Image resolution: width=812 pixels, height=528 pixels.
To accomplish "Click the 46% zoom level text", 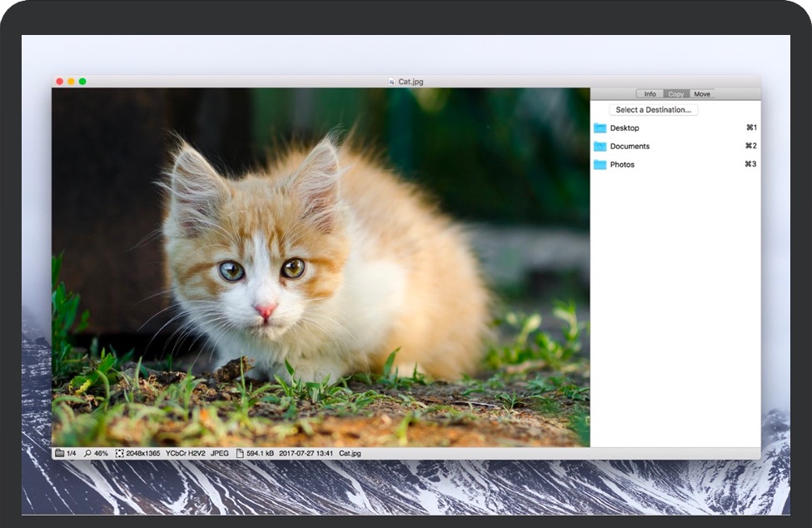I will pyautogui.click(x=101, y=453).
